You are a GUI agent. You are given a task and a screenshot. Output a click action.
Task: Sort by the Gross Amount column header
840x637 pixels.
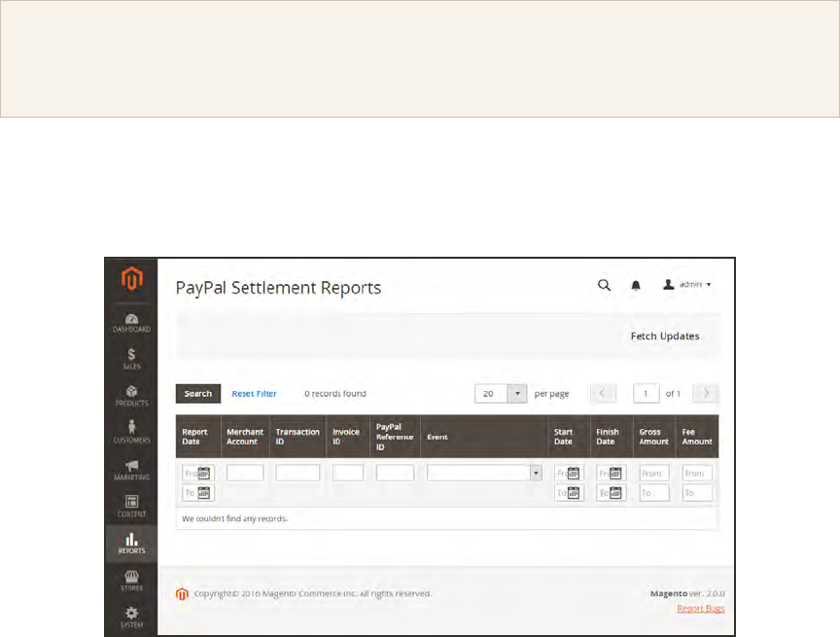pos(653,437)
